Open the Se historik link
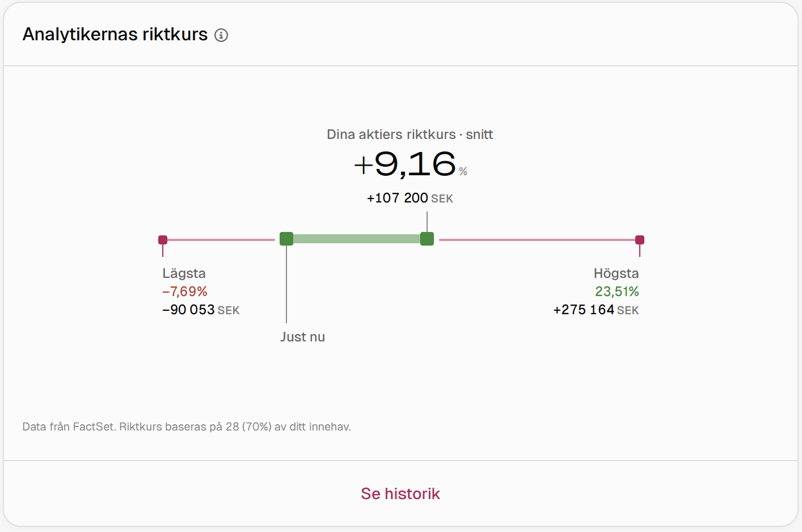The height and width of the screenshot is (532, 802). (x=400, y=493)
